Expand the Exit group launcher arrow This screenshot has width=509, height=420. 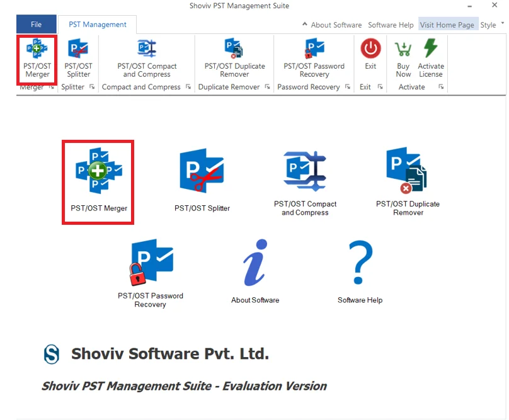380,87
